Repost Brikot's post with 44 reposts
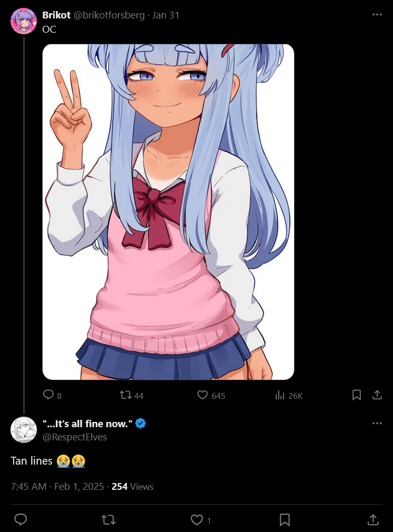The image size is (393, 532). [132, 395]
